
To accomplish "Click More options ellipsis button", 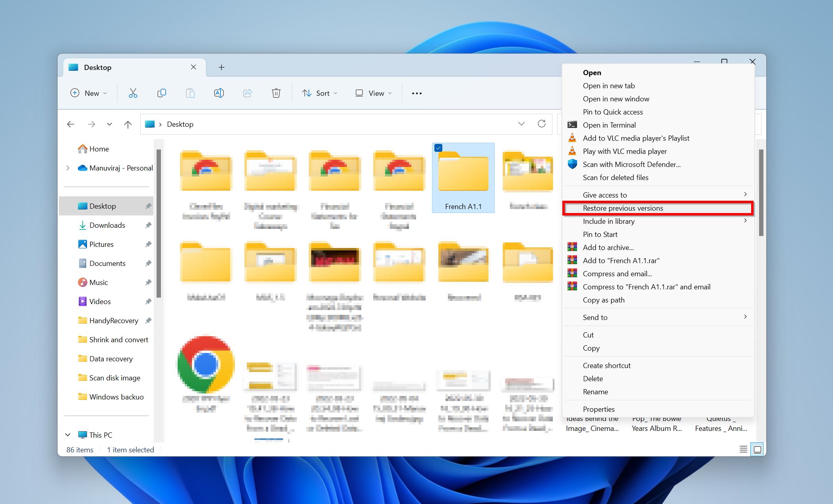I will (416, 93).
